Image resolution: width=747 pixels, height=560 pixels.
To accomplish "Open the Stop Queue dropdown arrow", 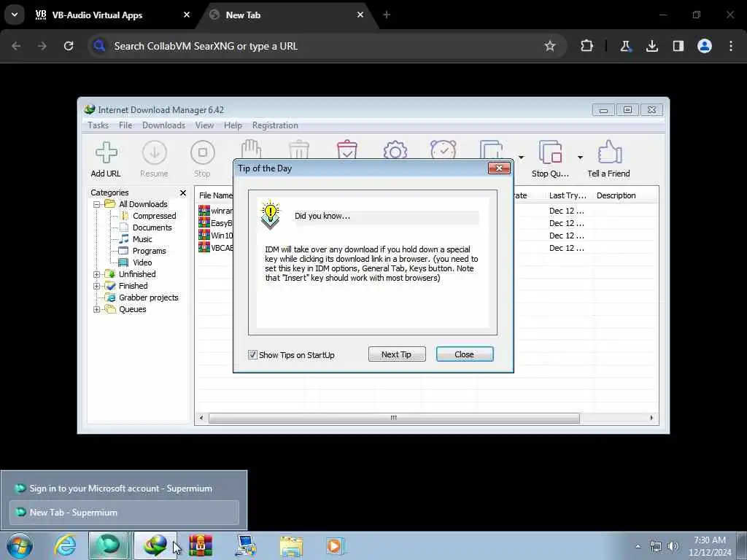I will [x=580, y=157].
